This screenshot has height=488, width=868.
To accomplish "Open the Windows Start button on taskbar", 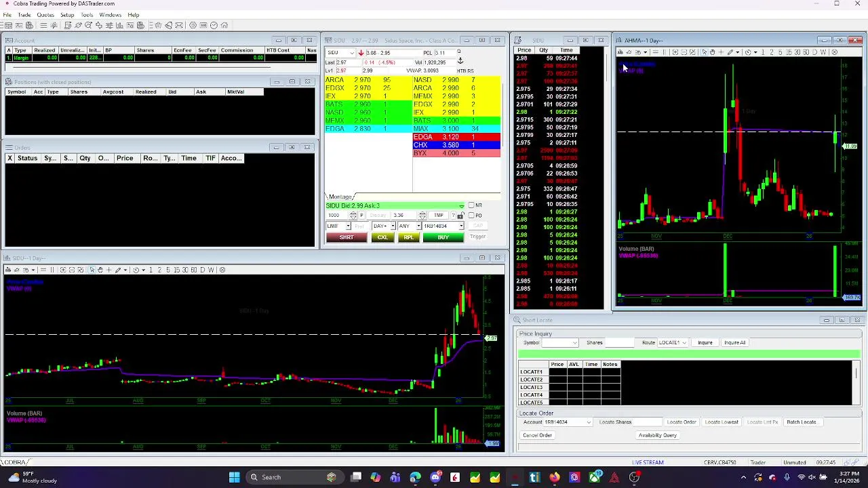I will coord(234,477).
